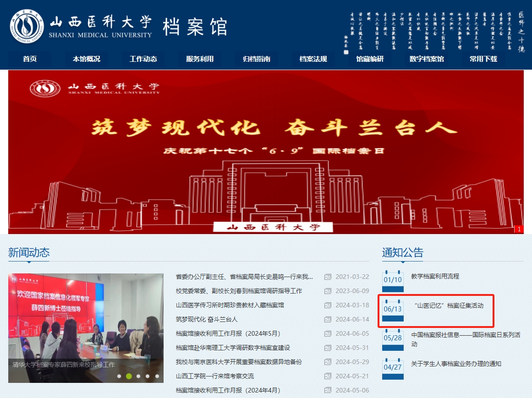
Task: Open the 本馆概况 navigation menu
Action: 86,59
